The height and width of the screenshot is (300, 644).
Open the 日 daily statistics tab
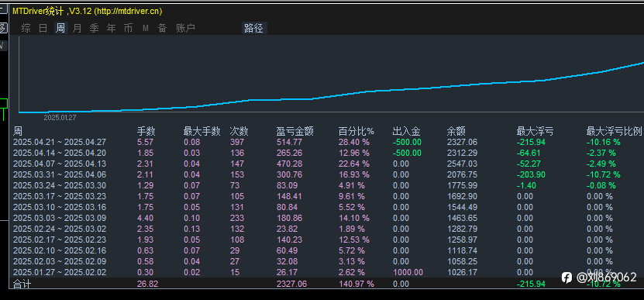(43, 29)
